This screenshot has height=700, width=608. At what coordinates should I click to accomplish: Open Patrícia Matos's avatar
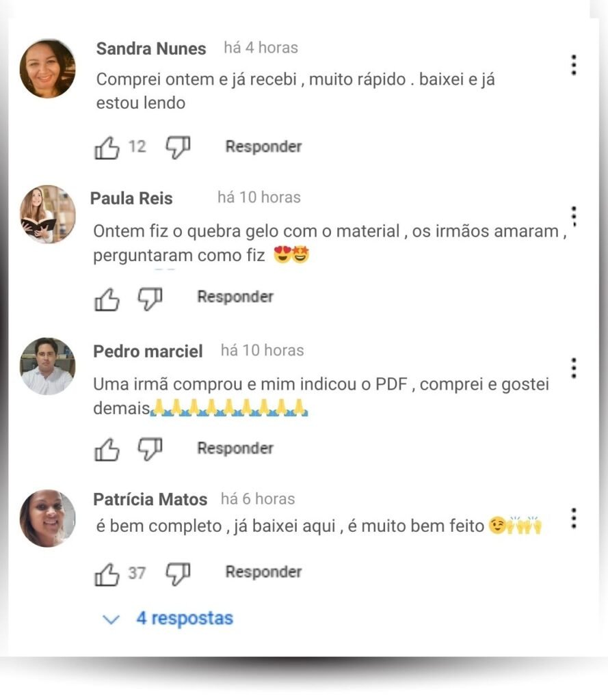tap(47, 518)
